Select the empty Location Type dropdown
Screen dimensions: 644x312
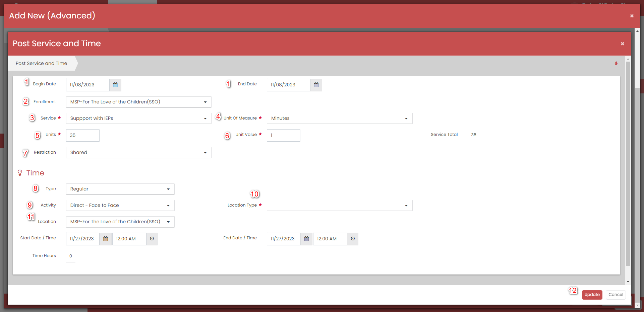339,206
